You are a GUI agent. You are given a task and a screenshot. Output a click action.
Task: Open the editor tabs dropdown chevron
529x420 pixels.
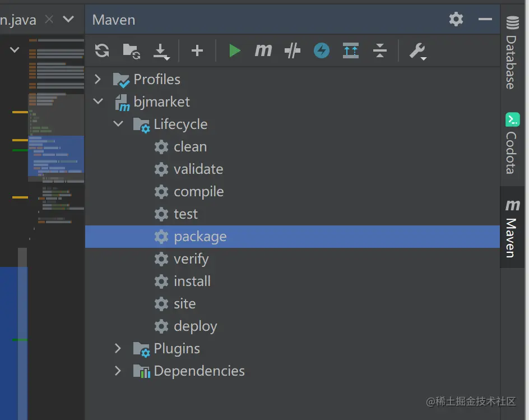(x=68, y=19)
